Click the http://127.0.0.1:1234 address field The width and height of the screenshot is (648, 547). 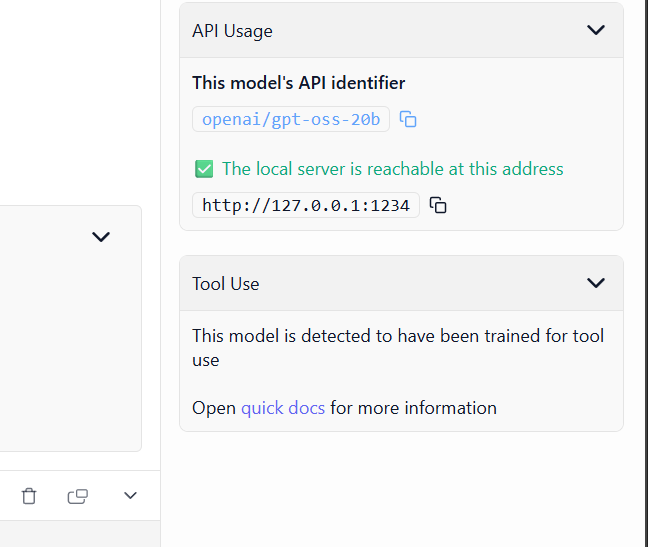coord(306,205)
